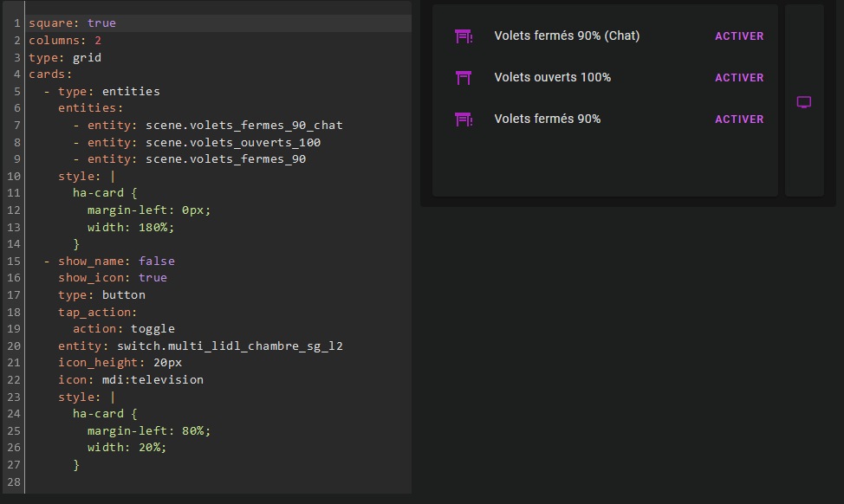Viewport: 844px width, 504px height.
Task: Click the switch.multi_lidl_chambre_sg_l2 entity text
Action: tap(230, 346)
